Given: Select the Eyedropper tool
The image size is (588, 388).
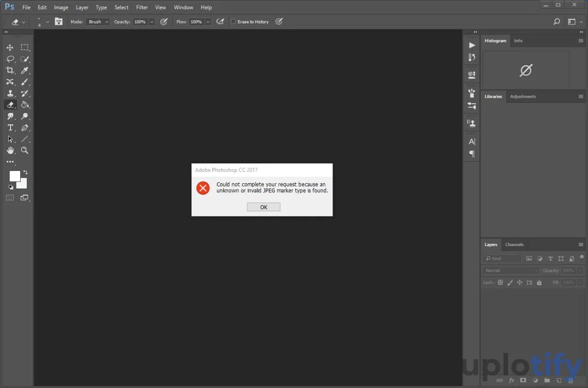Looking at the screenshot, I should (25, 70).
